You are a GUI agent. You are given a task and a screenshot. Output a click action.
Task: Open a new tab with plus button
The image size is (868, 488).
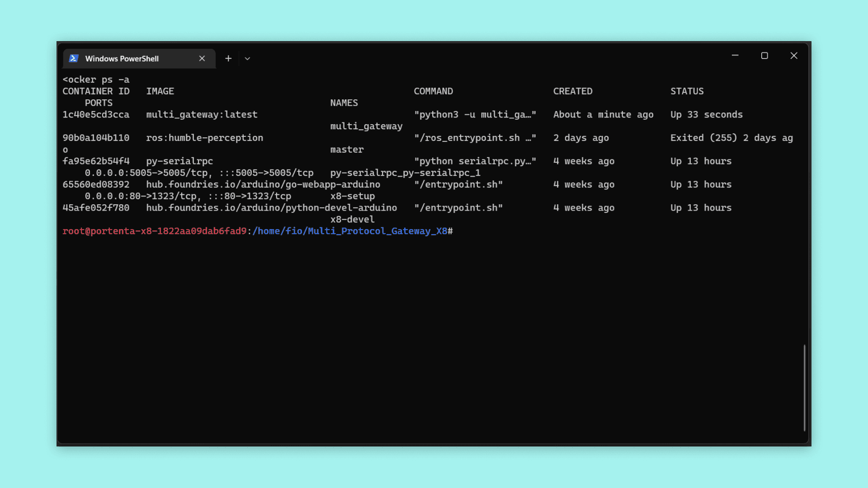click(x=228, y=58)
